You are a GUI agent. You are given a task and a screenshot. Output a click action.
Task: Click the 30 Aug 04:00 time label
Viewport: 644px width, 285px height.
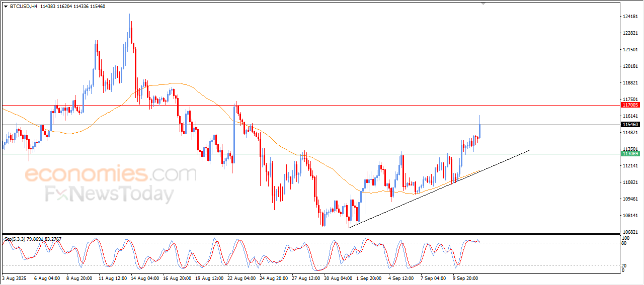pyautogui.click(x=338, y=278)
